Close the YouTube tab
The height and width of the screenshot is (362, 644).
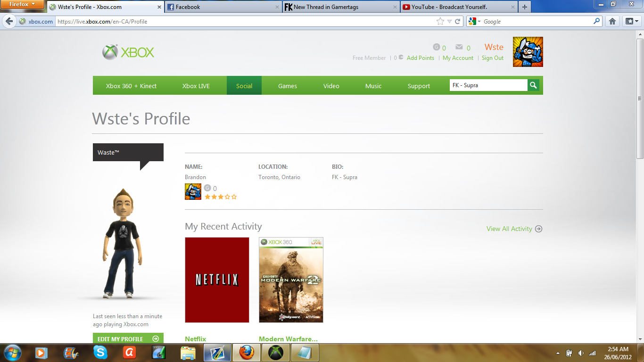tap(512, 7)
